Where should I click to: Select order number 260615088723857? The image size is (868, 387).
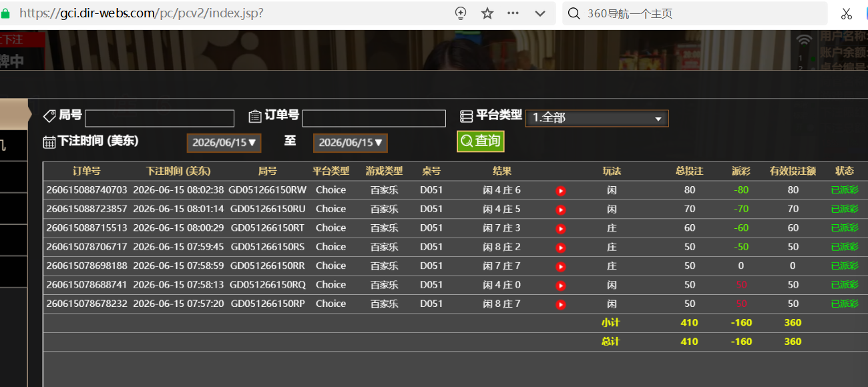point(87,209)
